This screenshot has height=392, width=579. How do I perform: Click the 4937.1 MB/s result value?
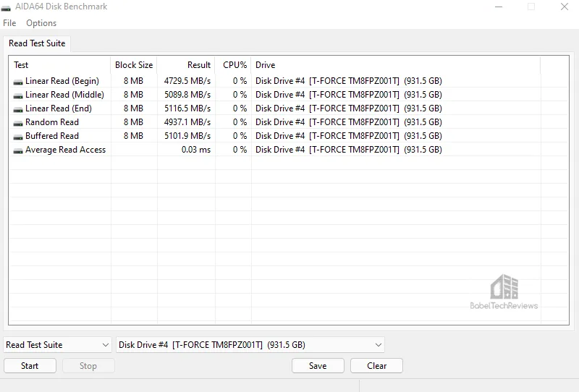tap(187, 122)
